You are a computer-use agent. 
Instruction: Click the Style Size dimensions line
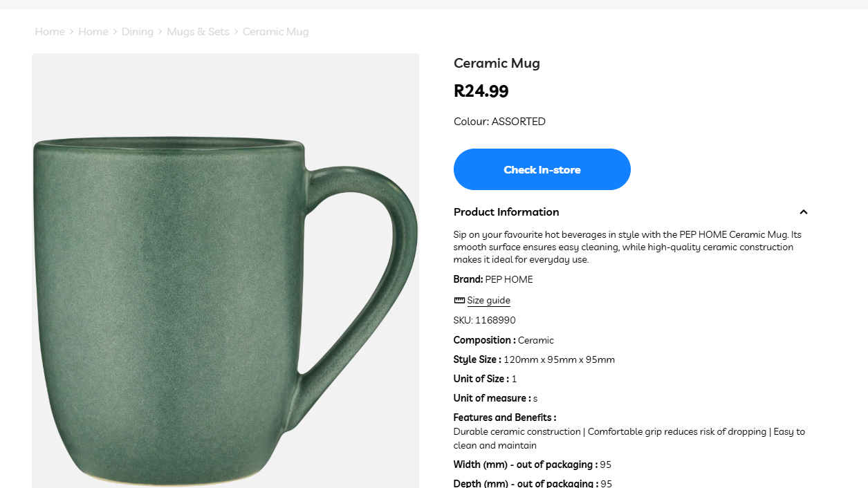[x=534, y=360]
